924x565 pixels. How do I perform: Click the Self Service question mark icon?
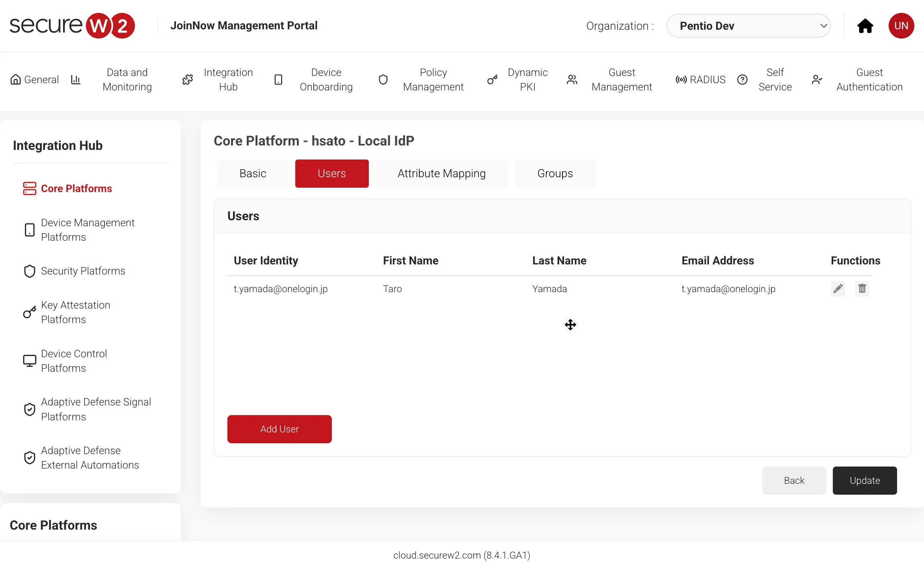[x=742, y=80]
